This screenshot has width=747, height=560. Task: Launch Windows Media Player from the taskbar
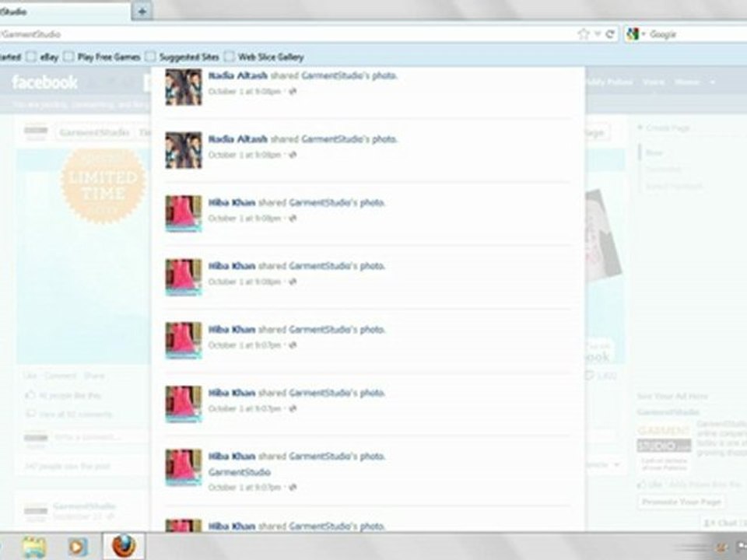pyautogui.click(x=77, y=547)
